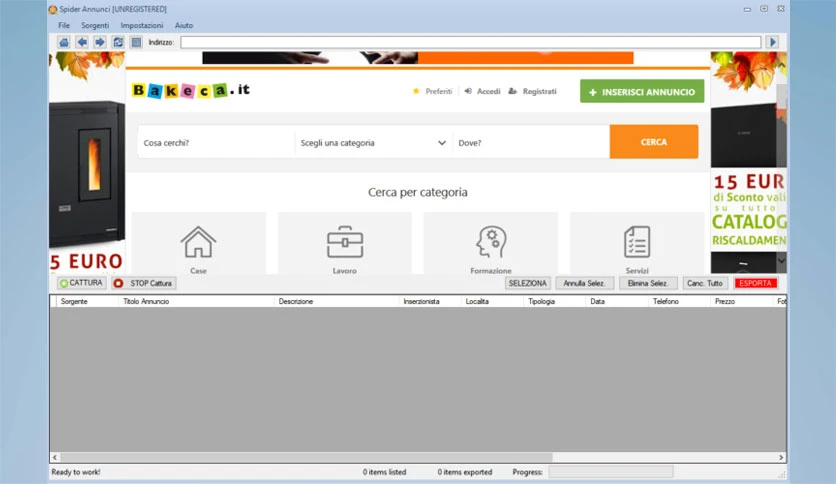Click the browser pane scroll-down arrow
This screenshot has width=836, height=484.
(781, 261)
